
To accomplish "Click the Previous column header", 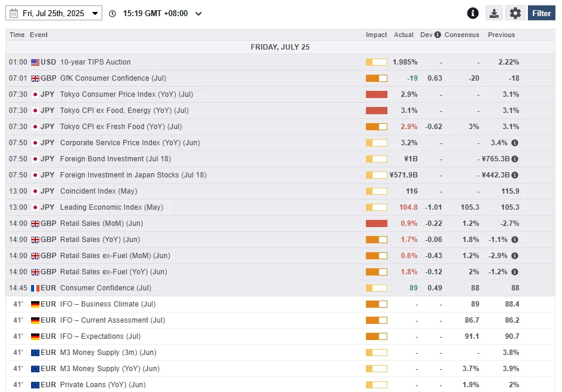I will pyautogui.click(x=501, y=35).
